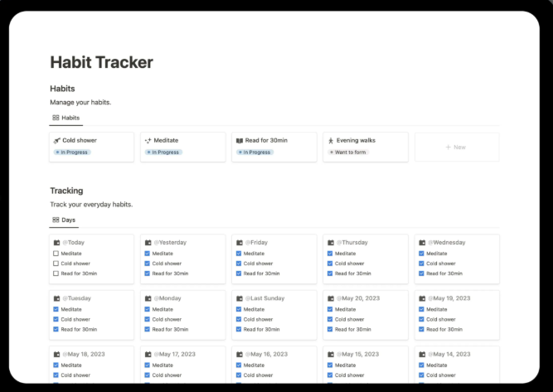Click the Meditate sparkle icon in Habits

[148, 141]
